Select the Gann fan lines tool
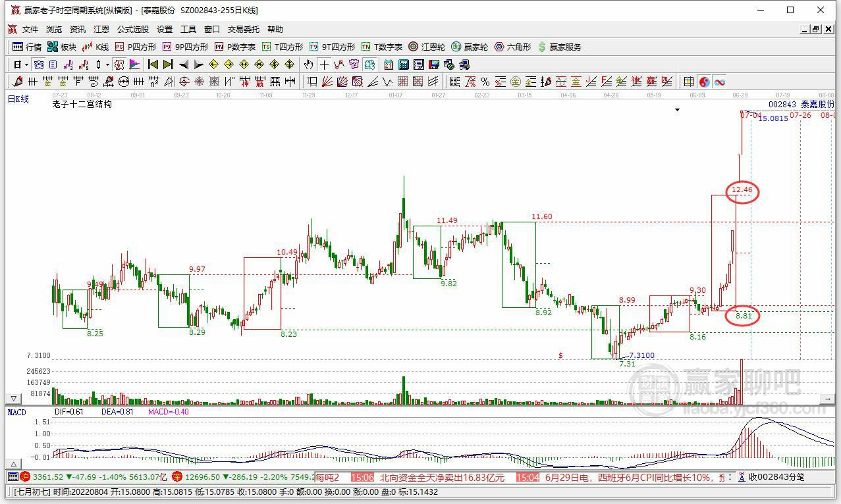Image resolution: width=841 pixels, height=504 pixels. pyautogui.click(x=327, y=82)
